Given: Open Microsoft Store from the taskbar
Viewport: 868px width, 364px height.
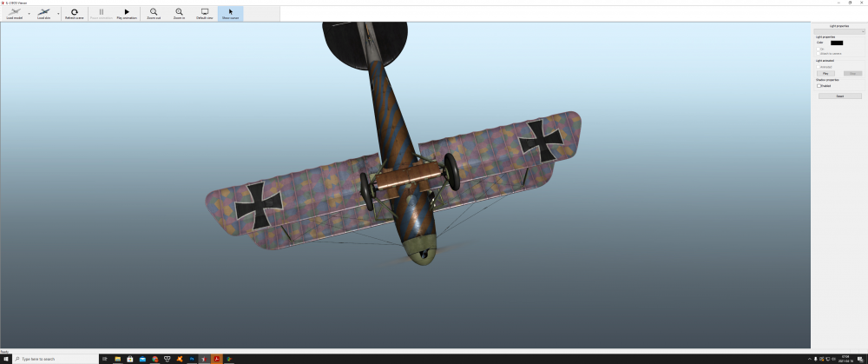Looking at the screenshot, I should (130, 359).
